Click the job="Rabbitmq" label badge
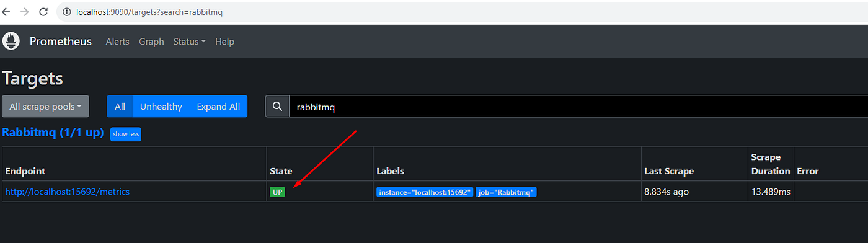 [506, 192]
